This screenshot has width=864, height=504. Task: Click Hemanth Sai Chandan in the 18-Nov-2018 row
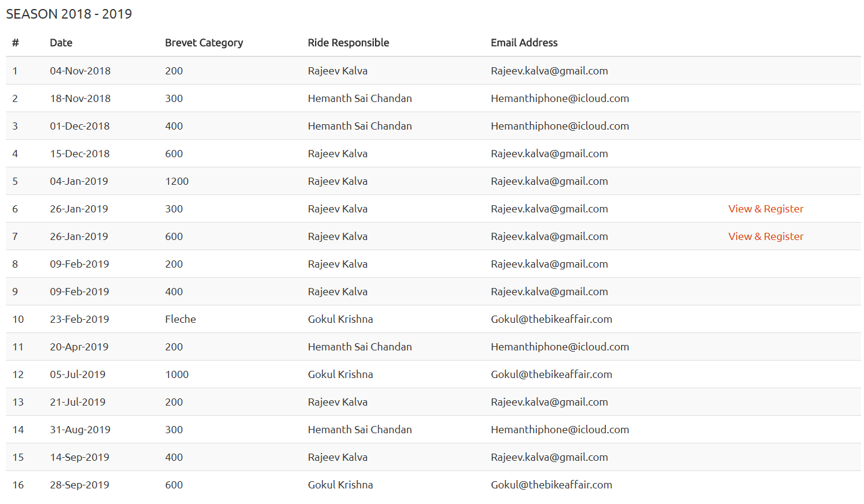[360, 98]
